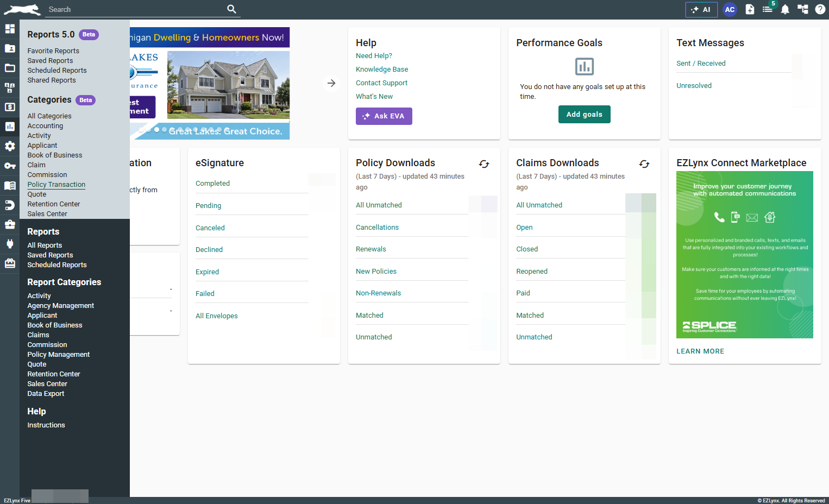829x504 pixels.
Task: Click the AC user avatar
Action: 730,9
